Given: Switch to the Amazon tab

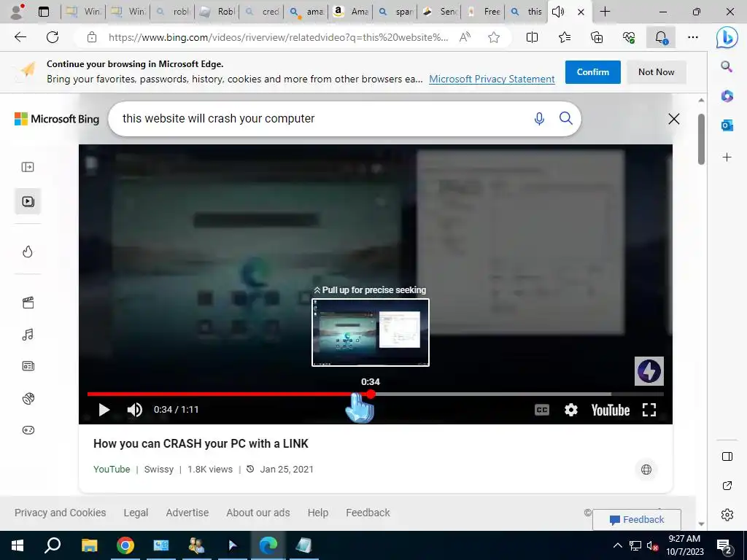Looking at the screenshot, I should click(350, 12).
